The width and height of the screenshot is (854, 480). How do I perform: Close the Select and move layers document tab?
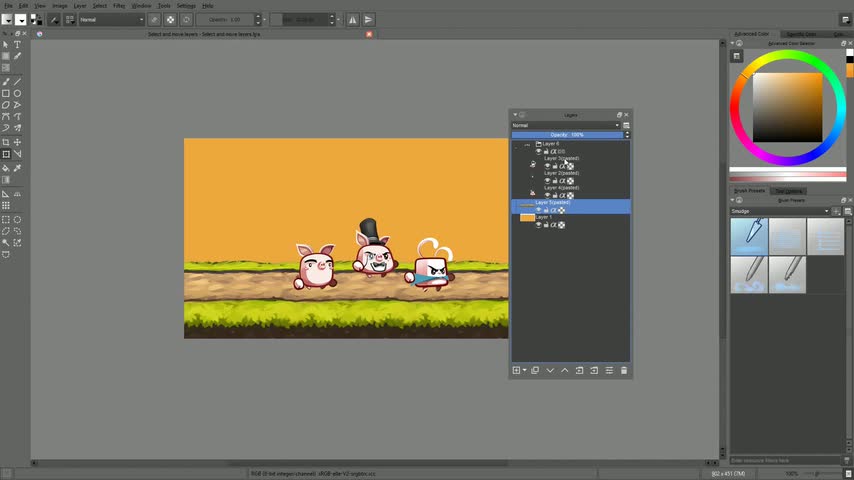(369, 34)
